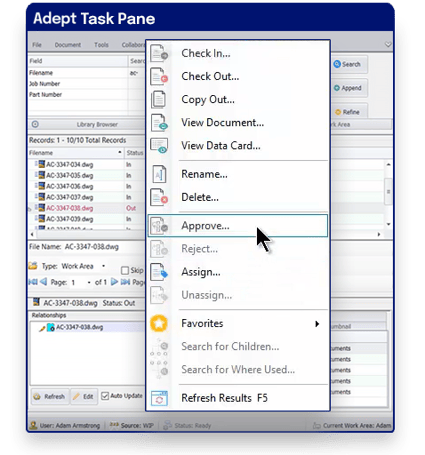Choose Rename... in the context menu
Image resolution: width=425 pixels, height=455 pixels.
238,174
